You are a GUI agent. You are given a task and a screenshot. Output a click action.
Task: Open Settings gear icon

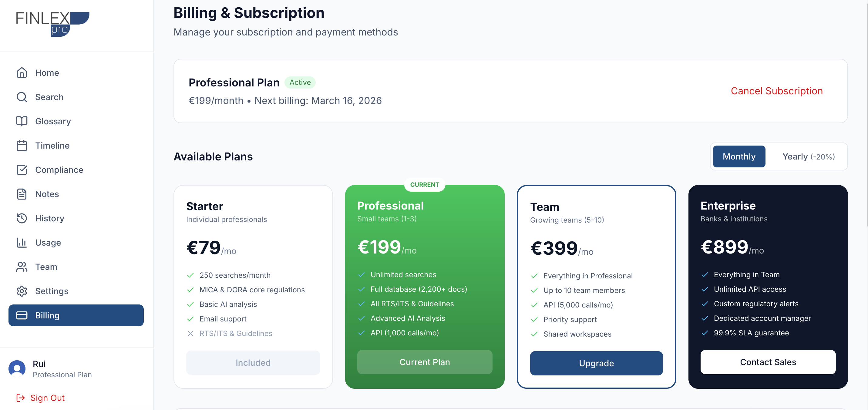[x=22, y=291]
